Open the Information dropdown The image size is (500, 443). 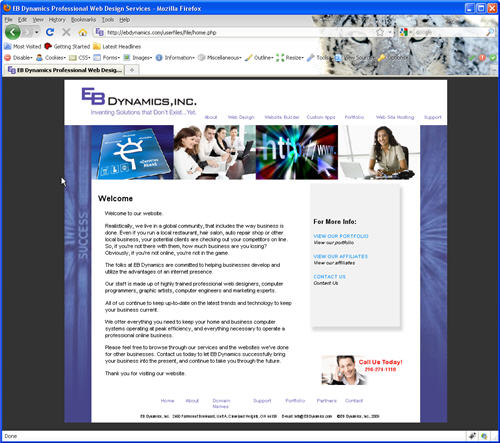175,58
